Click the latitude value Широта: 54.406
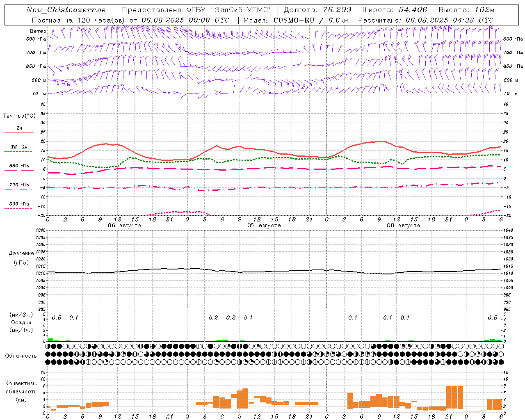This screenshot has width=525, height=420. (395, 10)
